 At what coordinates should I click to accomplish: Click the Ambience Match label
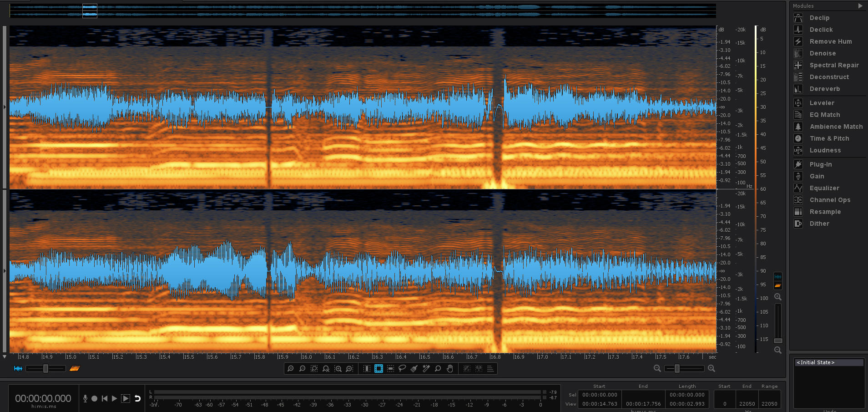(836, 127)
